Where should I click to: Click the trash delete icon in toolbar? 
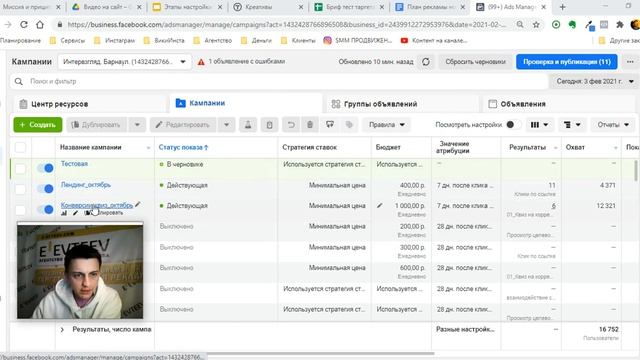click(x=310, y=124)
